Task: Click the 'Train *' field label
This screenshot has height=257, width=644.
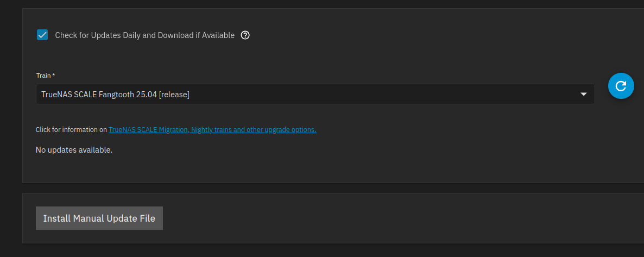Action: pyautogui.click(x=44, y=75)
